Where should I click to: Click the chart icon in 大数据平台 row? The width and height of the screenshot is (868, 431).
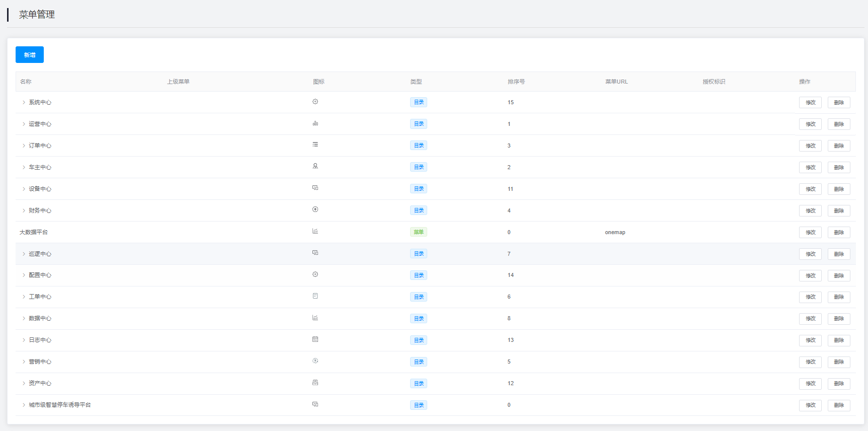[315, 231]
